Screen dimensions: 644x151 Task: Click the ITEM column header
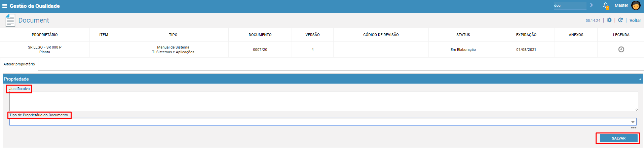coord(104,35)
